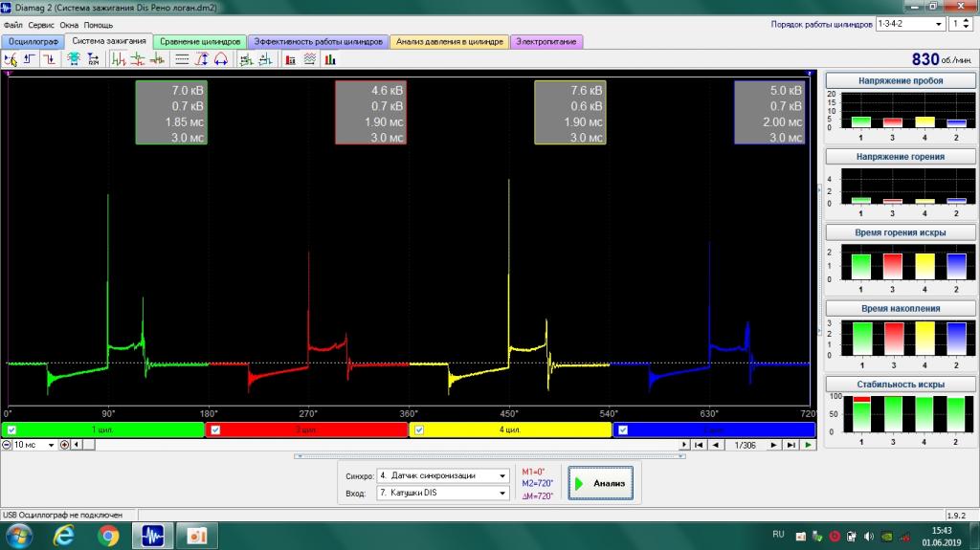Click the wavy lines toolbar icon

pos(310,59)
